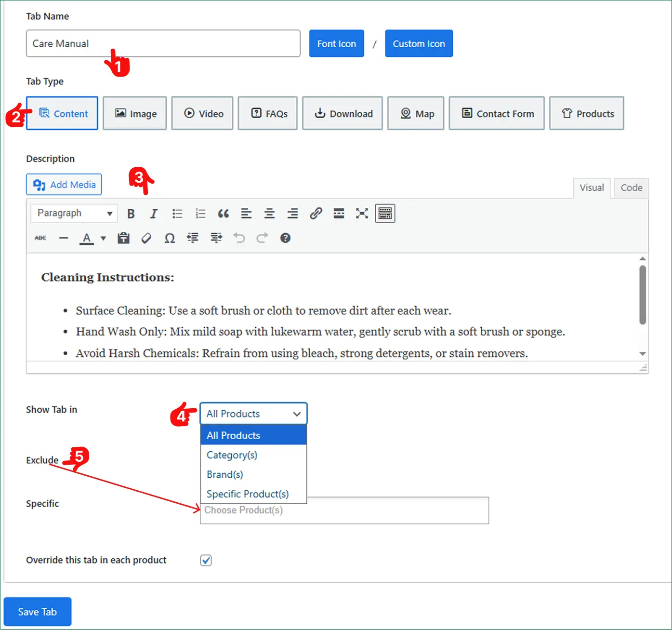The image size is (672, 630).
Task: Insert special character omega icon
Action: point(170,238)
